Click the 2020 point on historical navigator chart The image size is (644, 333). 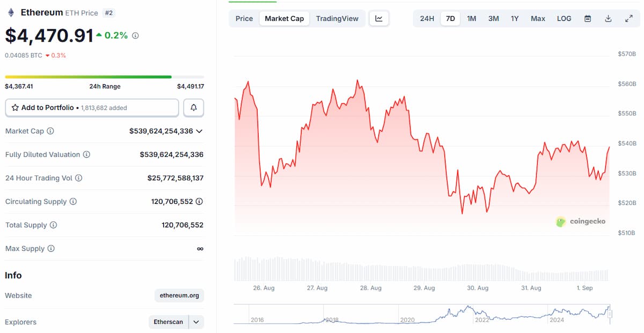pyautogui.click(x=408, y=320)
